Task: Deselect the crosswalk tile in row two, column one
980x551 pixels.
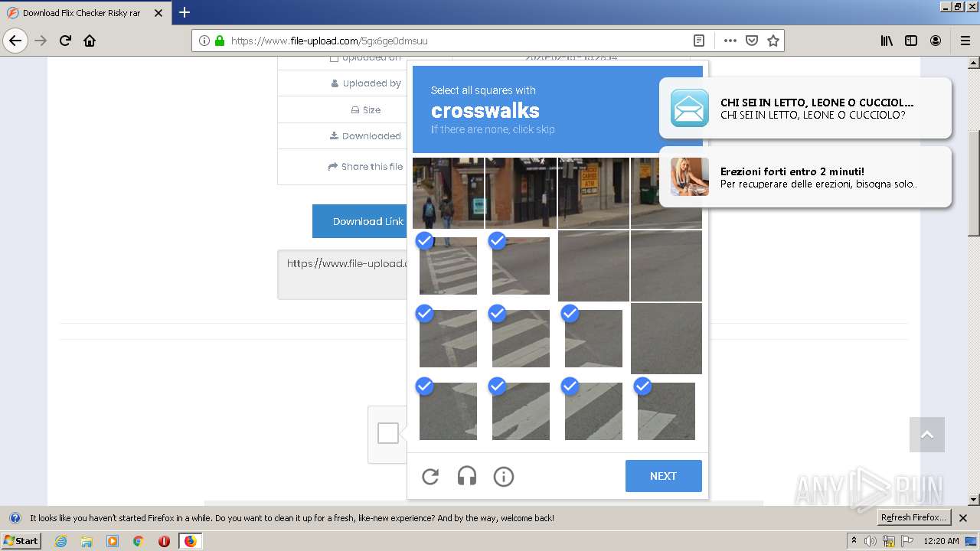Action: [x=448, y=266]
